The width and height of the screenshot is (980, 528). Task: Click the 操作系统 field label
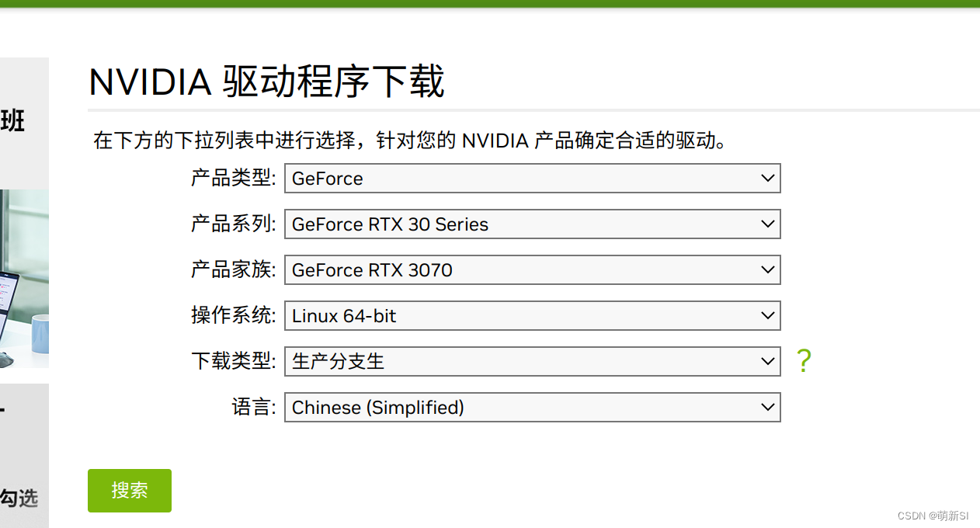click(x=233, y=315)
